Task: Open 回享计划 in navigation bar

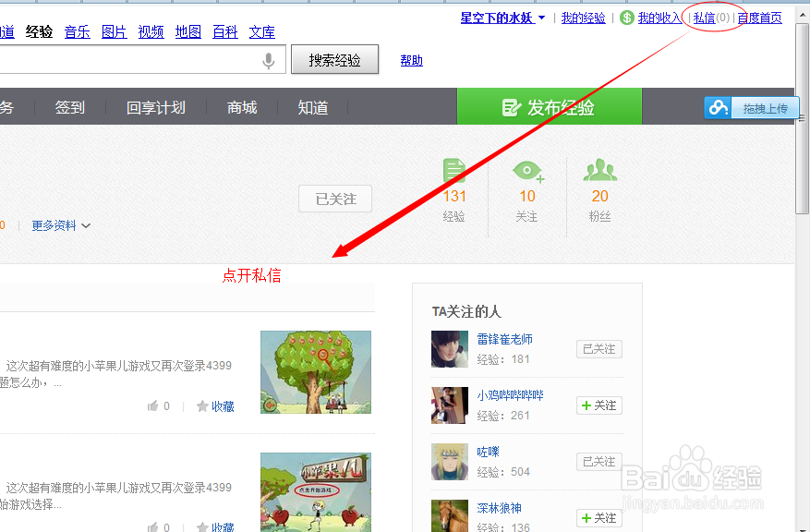Action: 156,107
